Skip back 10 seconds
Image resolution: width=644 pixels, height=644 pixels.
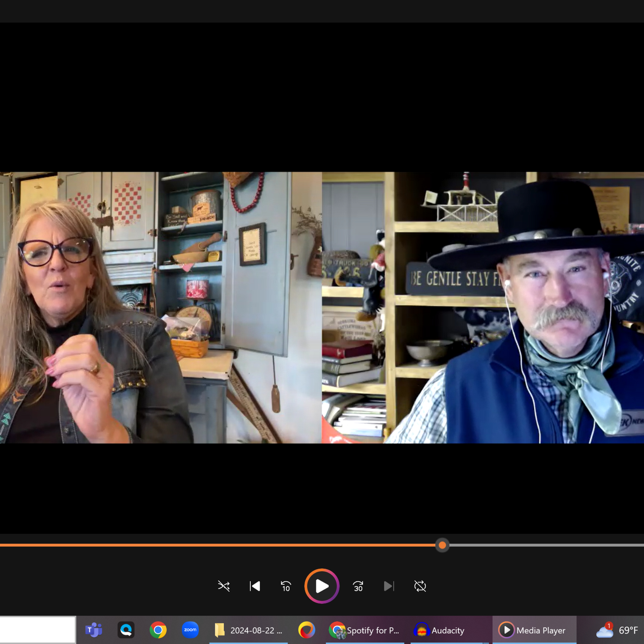coord(286,586)
